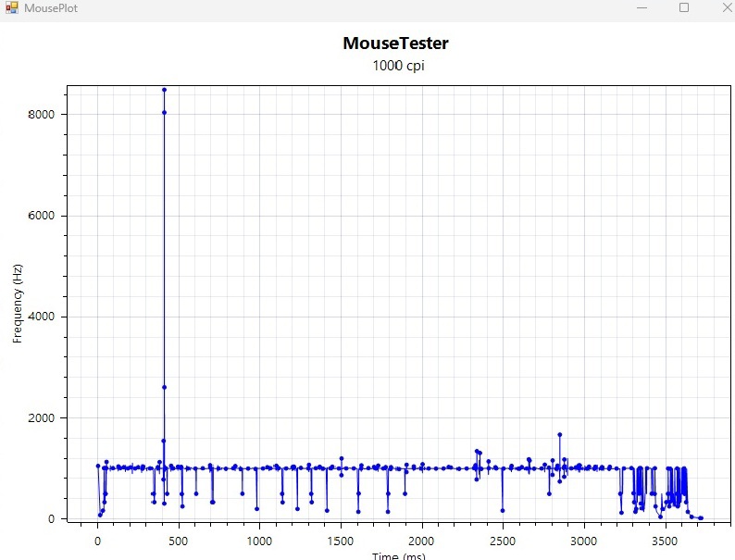Click the 6000 y-axis tick label

[x=42, y=216]
